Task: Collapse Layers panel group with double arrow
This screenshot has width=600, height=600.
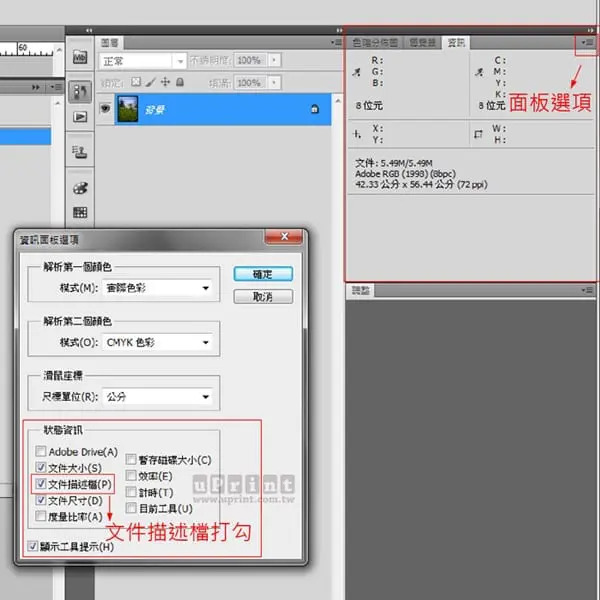Action: coord(339,30)
